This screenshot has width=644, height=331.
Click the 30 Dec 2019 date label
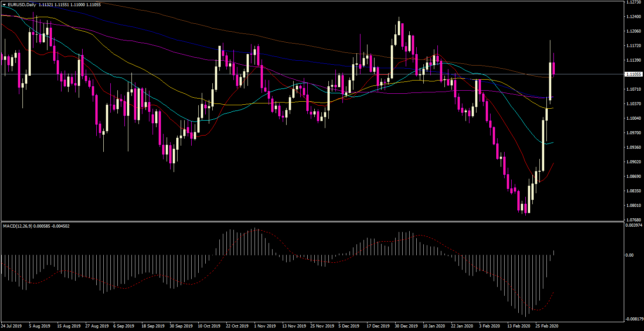tap(406, 327)
